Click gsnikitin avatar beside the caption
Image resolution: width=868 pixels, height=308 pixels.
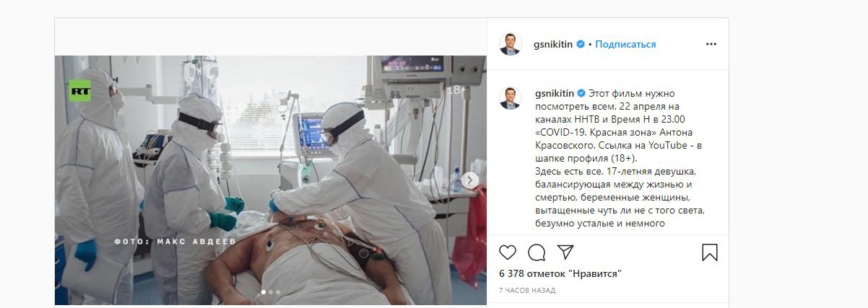pyautogui.click(x=511, y=97)
